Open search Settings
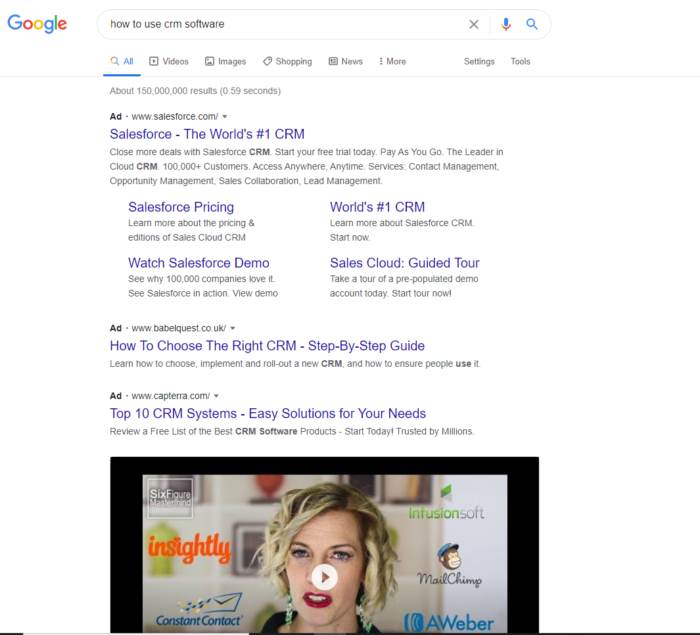The image size is (700, 635). point(479,62)
